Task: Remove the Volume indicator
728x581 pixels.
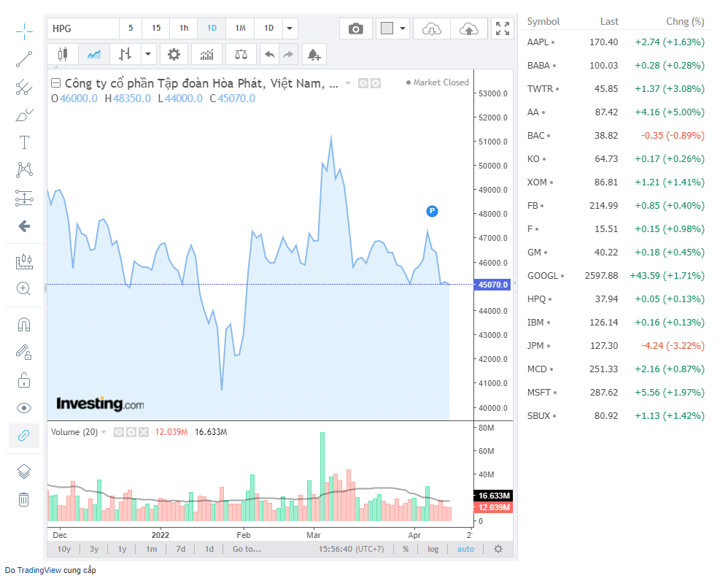Action: (x=144, y=432)
